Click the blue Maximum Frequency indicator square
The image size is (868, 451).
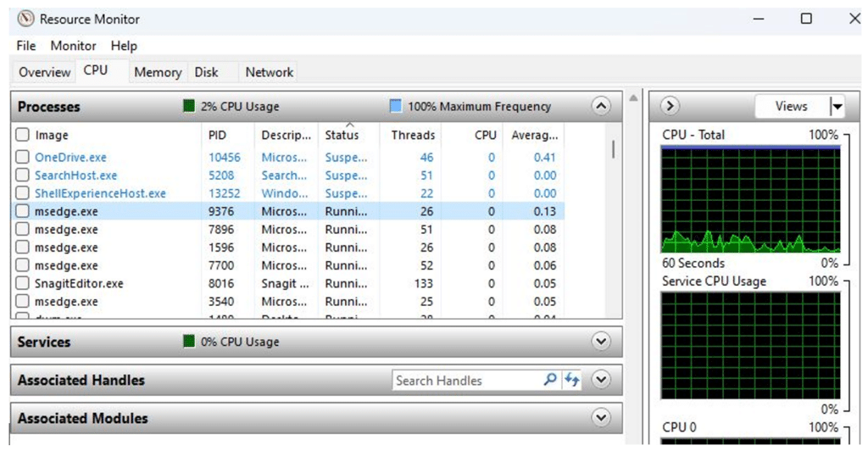[395, 107]
